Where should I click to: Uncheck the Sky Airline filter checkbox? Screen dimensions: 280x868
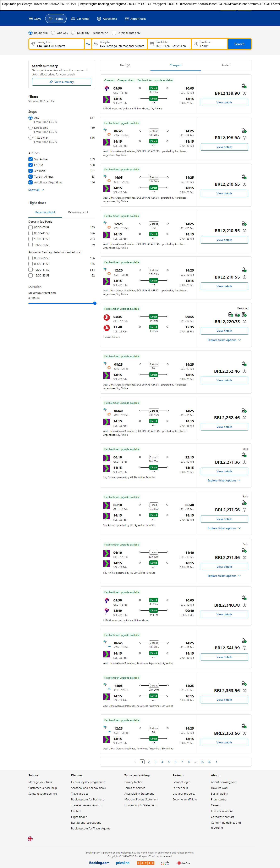(x=30, y=159)
